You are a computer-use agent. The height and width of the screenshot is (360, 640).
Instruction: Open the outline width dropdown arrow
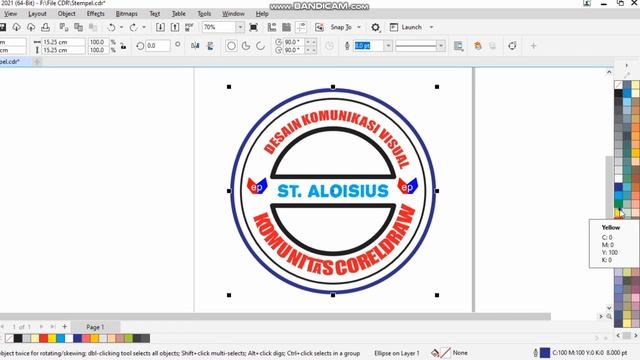[x=388, y=46]
